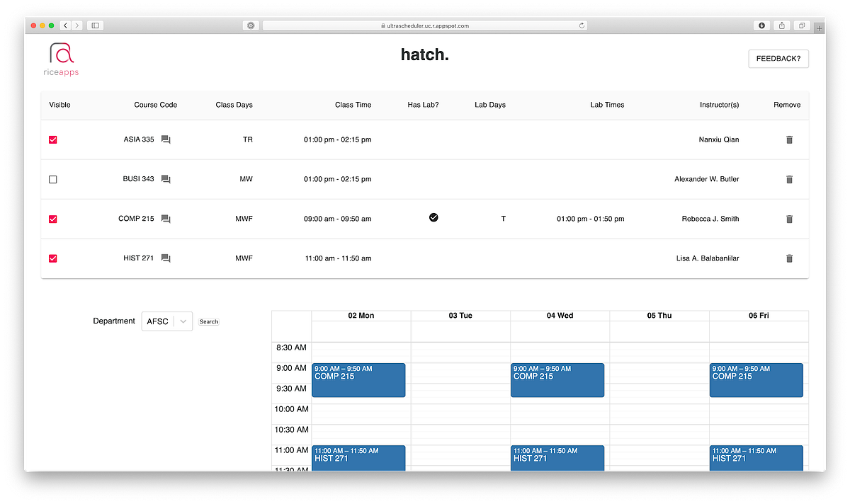The image size is (850, 504).
Task: Open the Safari sidebar icon
Action: point(95,25)
